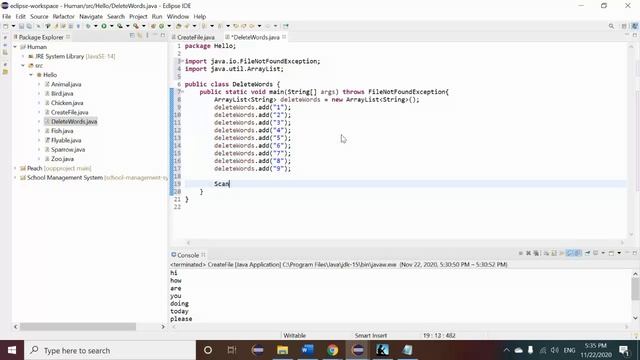Click Smart Insert in the status bar
The height and width of the screenshot is (360, 640).
click(x=371, y=336)
